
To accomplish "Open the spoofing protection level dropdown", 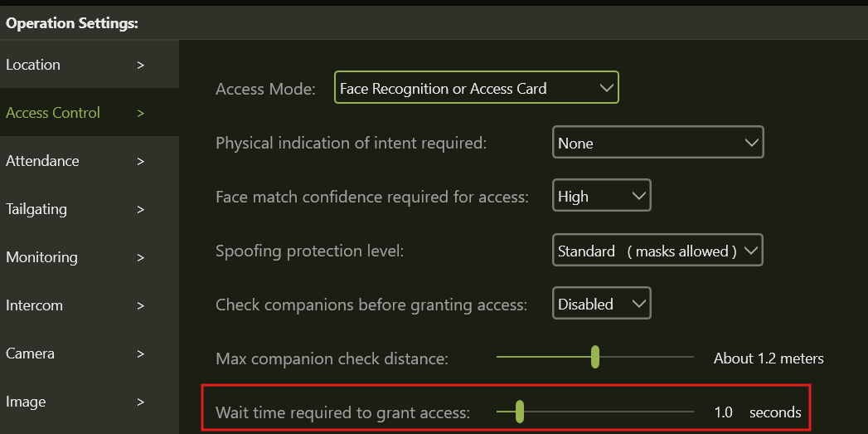I will tap(657, 251).
